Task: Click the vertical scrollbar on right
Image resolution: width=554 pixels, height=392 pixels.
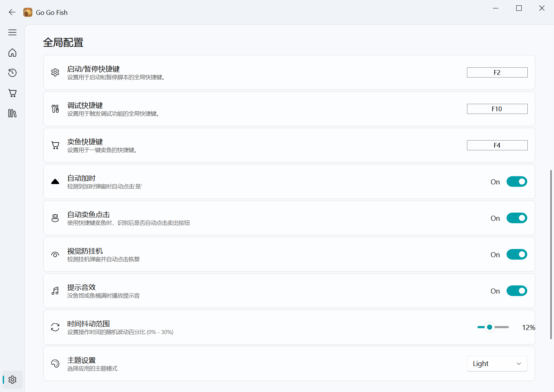Action: point(551,254)
